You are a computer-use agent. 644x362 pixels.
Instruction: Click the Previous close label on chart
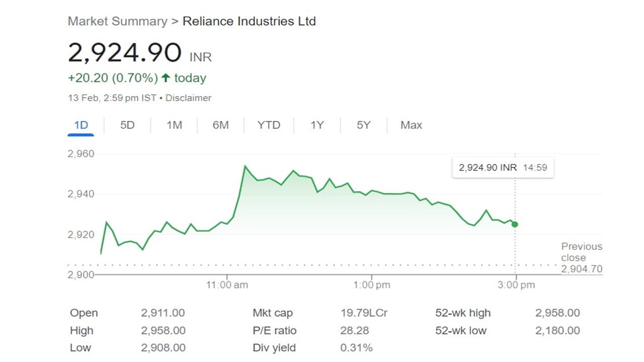(x=582, y=252)
